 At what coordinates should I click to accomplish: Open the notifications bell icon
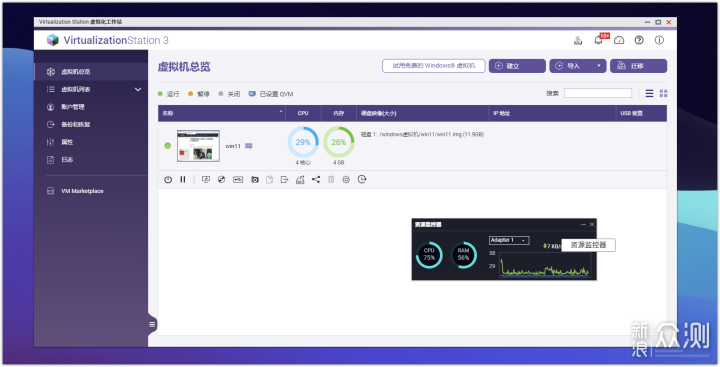click(598, 40)
